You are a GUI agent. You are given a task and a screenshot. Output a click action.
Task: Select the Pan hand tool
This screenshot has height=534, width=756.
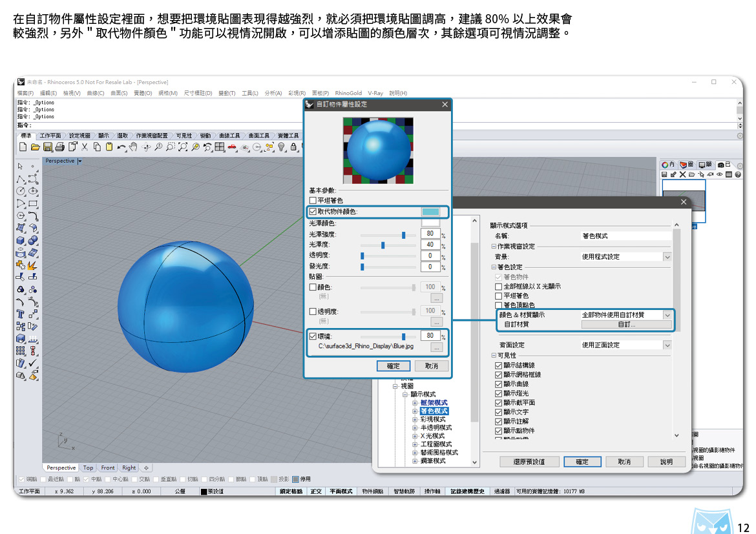[x=134, y=147]
